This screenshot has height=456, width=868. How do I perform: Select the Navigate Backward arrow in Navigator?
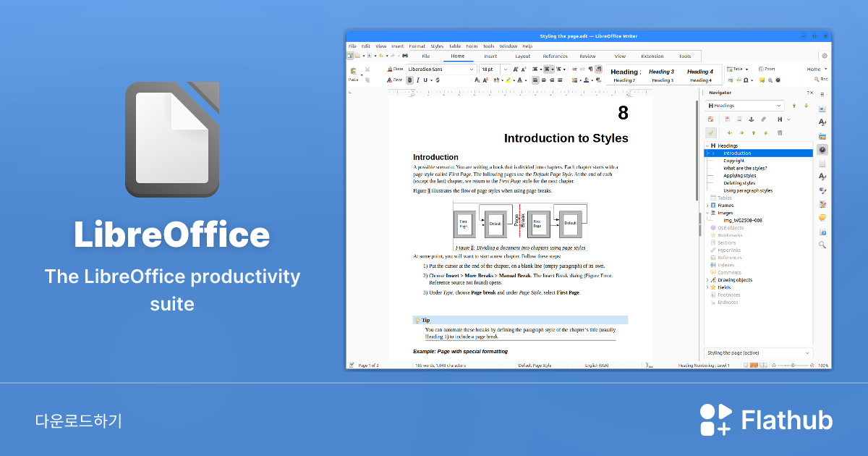pyautogui.click(x=730, y=132)
